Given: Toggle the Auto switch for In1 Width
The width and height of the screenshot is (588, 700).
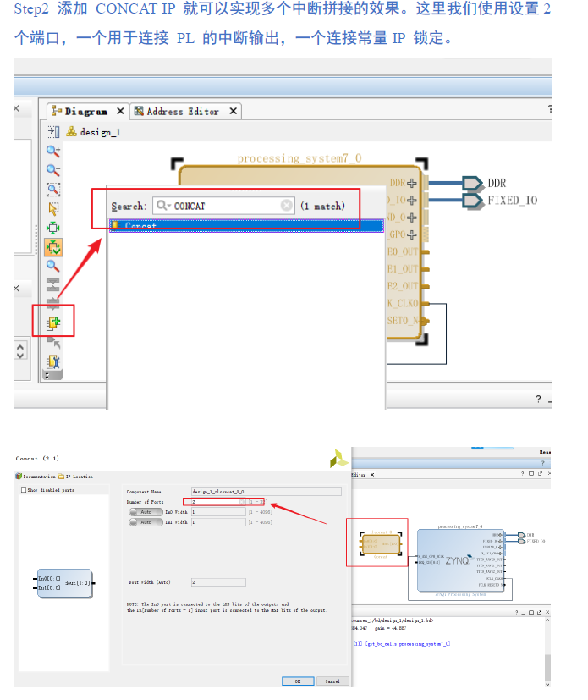Looking at the screenshot, I should [x=146, y=522].
